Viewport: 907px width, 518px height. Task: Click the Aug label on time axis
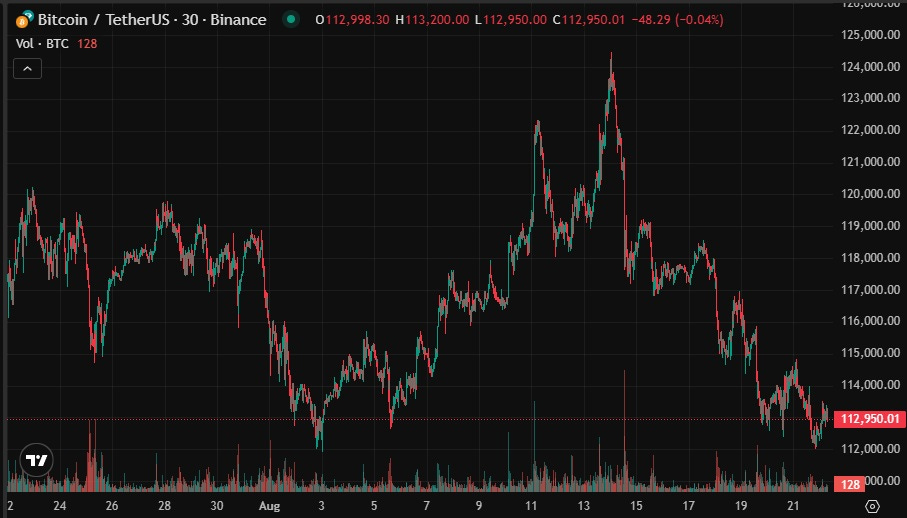[x=270, y=506]
